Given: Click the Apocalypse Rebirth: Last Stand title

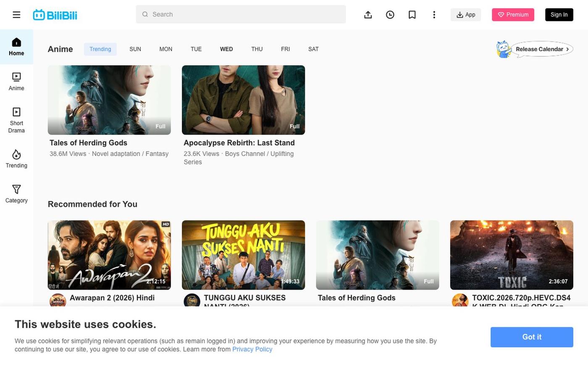Looking at the screenshot, I should pyautogui.click(x=239, y=143).
